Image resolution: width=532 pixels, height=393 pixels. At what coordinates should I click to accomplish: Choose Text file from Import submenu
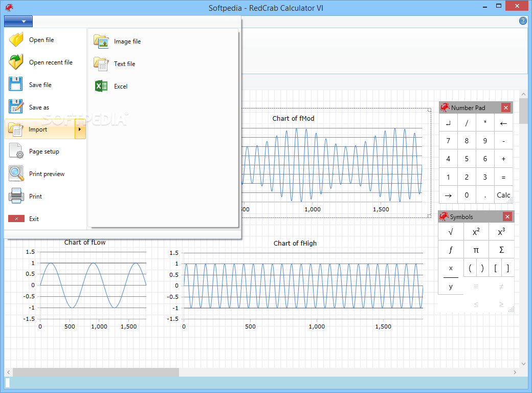(163, 64)
